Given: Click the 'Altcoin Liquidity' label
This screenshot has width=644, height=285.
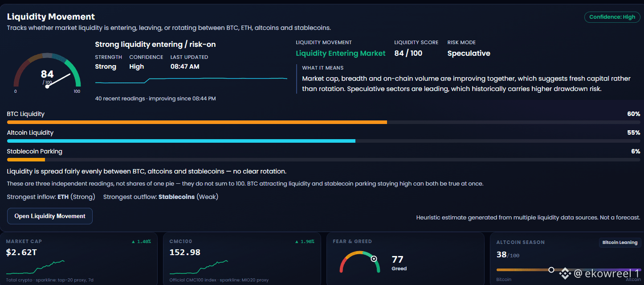Looking at the screenshot, I should click(30, 132).
